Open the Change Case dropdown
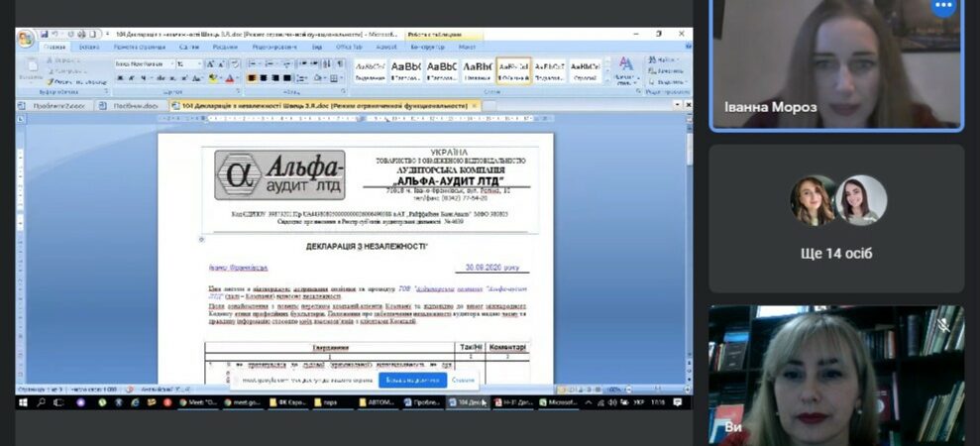 coord(197,78)
